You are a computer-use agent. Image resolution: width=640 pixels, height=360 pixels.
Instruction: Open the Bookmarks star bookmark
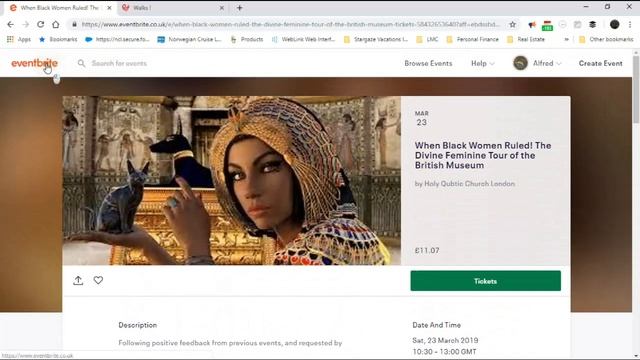[58, 39]
